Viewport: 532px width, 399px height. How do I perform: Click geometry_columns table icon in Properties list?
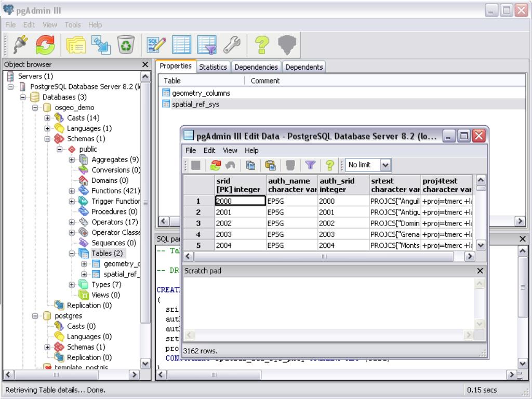point(166,92)
